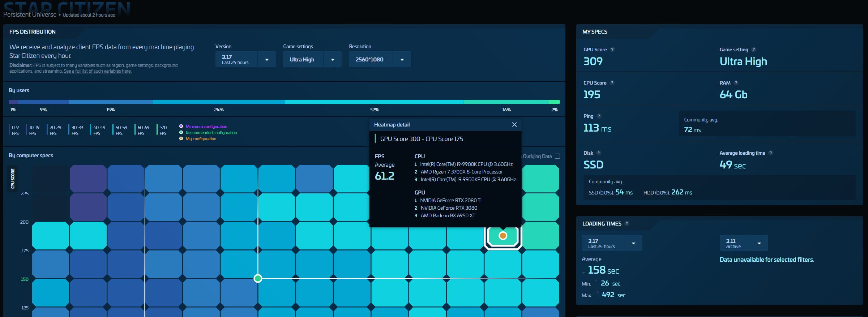Click the 60-69 FPS legend entry
The image size is (868, 317).
pos(142,130)
